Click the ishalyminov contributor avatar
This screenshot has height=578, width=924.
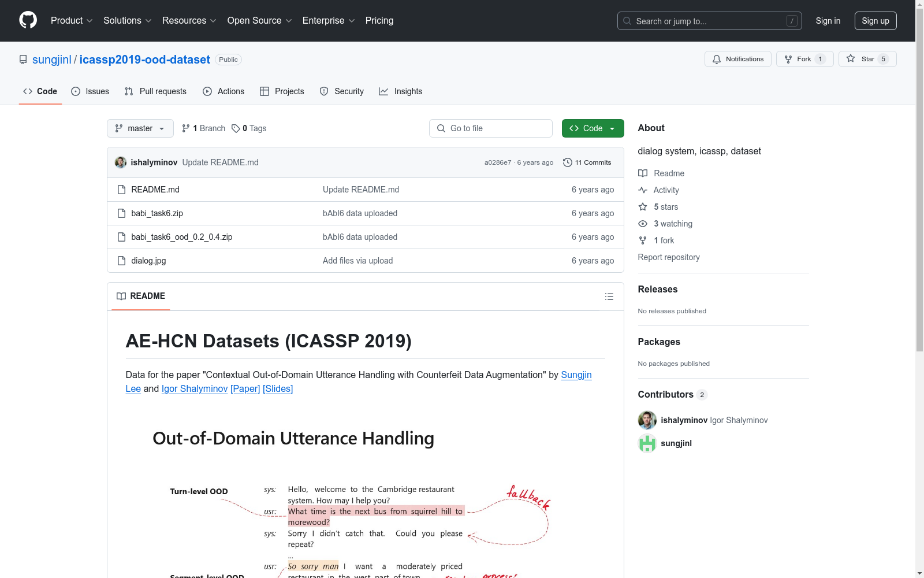(647, 420)
